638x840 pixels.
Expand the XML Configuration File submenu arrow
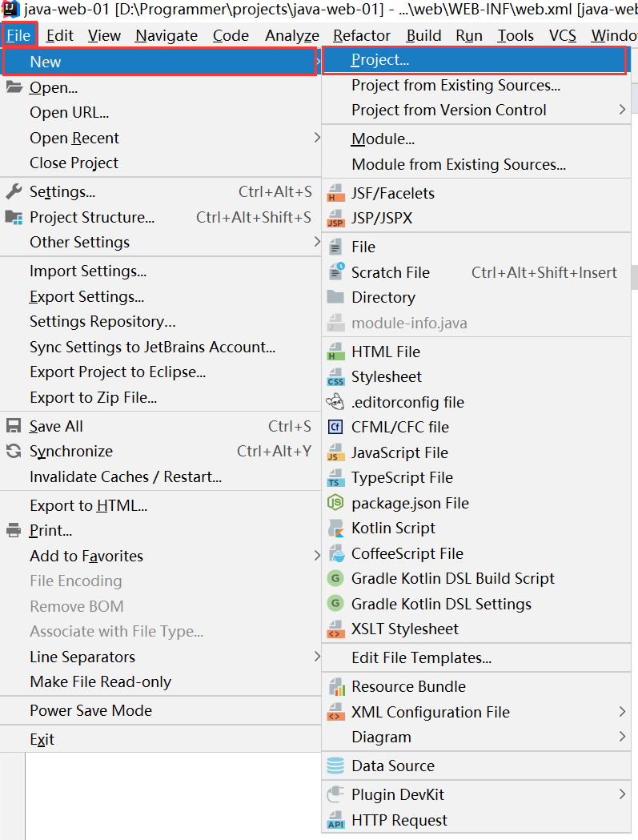click(622, 711)
